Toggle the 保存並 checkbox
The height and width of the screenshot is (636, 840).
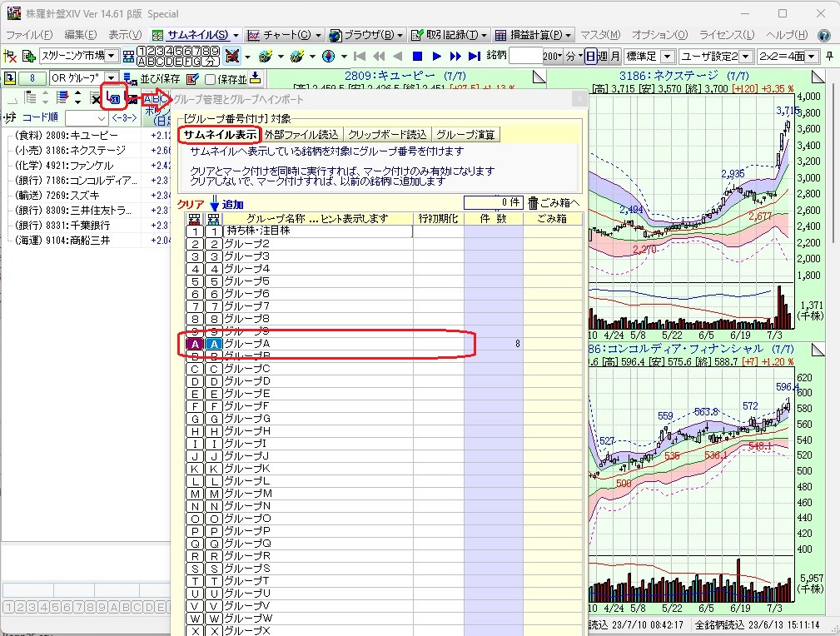click(x=211, y=79)
